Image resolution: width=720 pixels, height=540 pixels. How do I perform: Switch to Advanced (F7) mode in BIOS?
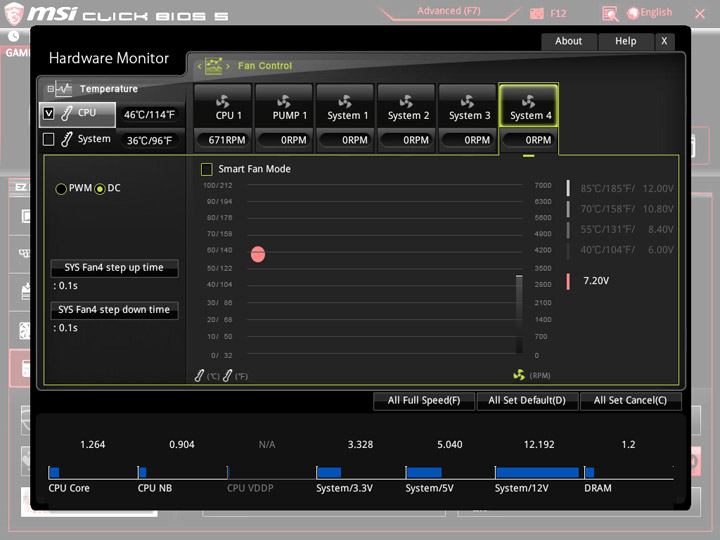point(449,11)
